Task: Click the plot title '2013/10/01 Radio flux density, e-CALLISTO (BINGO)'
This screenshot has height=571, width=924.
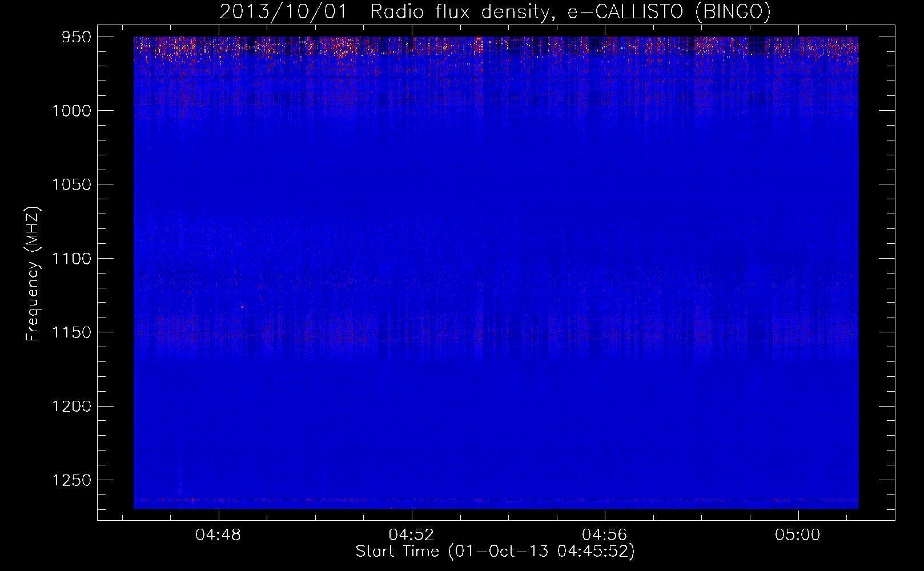Action: click(495, 11)
